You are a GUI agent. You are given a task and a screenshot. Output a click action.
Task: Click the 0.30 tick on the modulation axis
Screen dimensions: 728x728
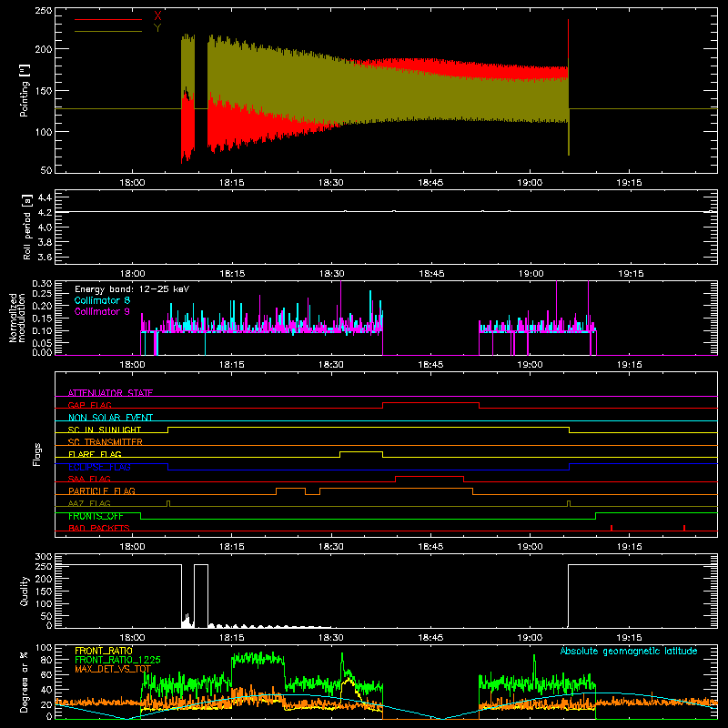42,283
